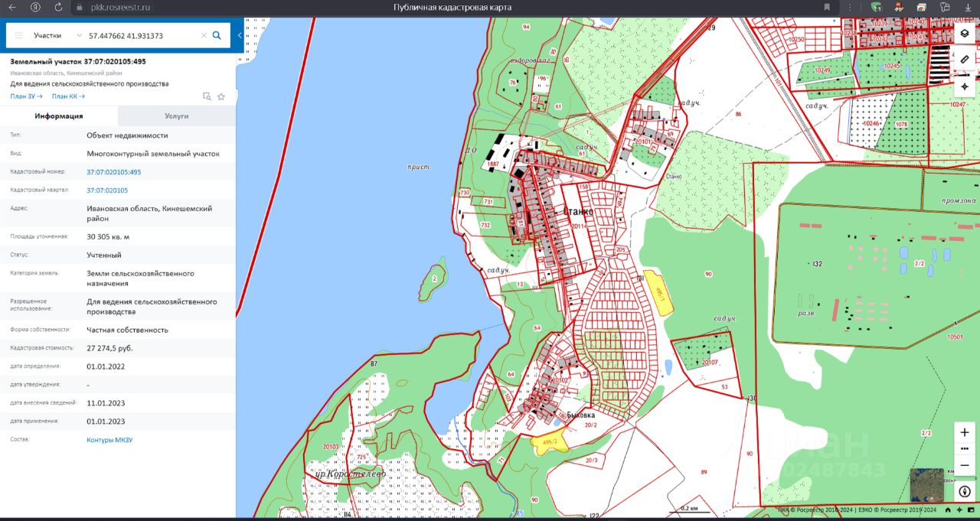Select the ruler measurement tool
Viewport: 980px width, 521px height.
(x=965, y=59)
